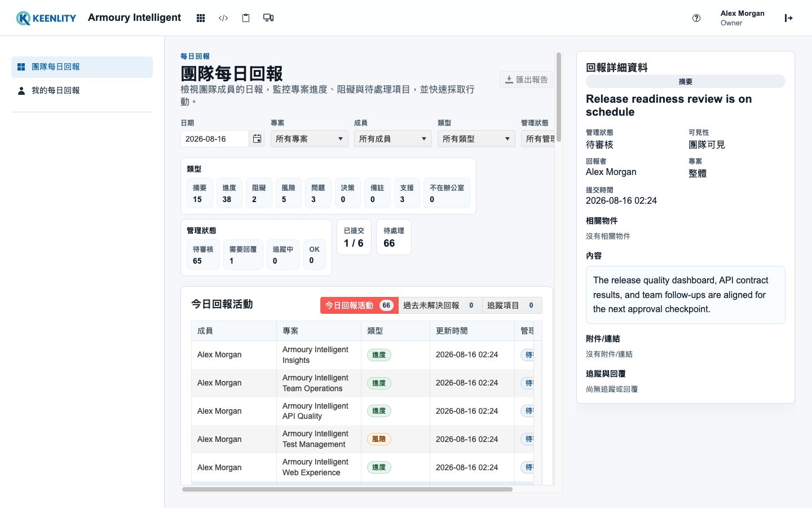Expand the 所有成員 member dropdown
This screenshot has height=508, width=812.
pos(393,139)
